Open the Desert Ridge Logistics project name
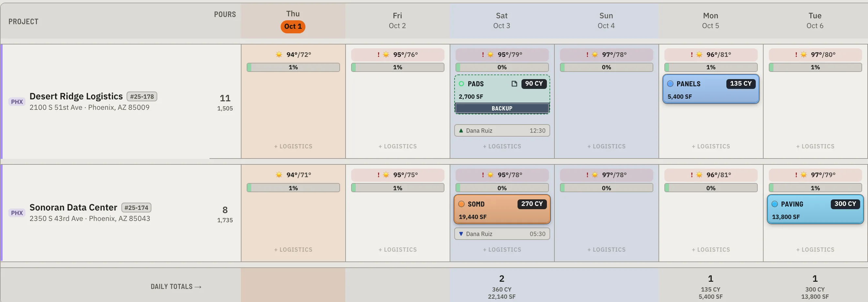 [76, 96]
